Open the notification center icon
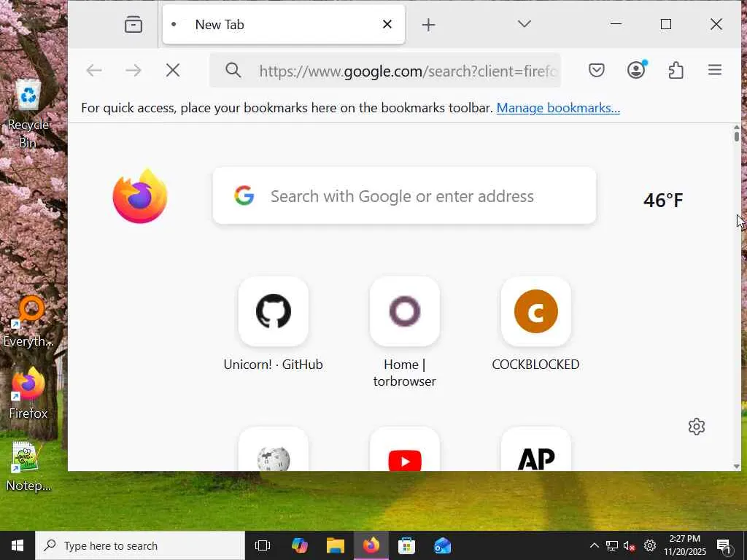 point(724,547)
